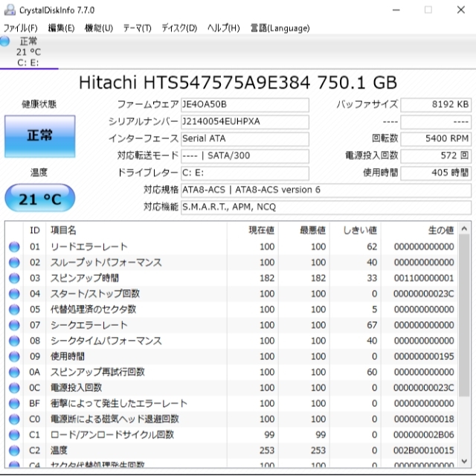Viewport: 476px width, 476px height.
Task: Click the threshold value 67 for シークエラーレート
Action: point(372,325)
